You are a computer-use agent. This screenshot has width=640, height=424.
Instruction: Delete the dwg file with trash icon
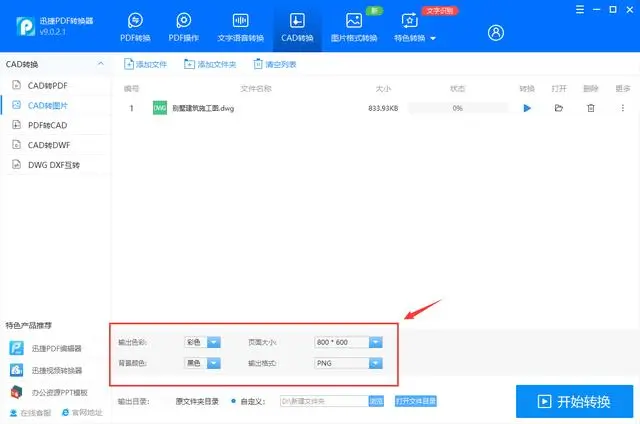[x=591, y=108]
